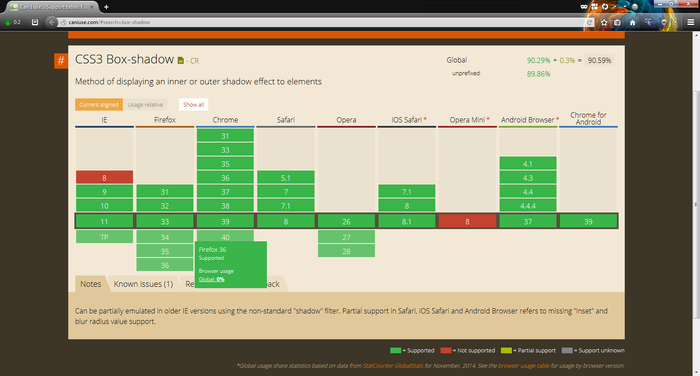Activate the eyedropper tool icon
Screen dimensions: 700x376
615,7
